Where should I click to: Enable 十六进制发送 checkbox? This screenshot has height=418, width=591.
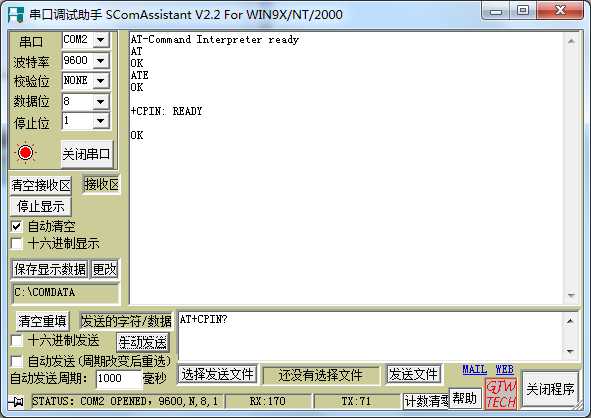pyautogui.click(x=17, y=341)
